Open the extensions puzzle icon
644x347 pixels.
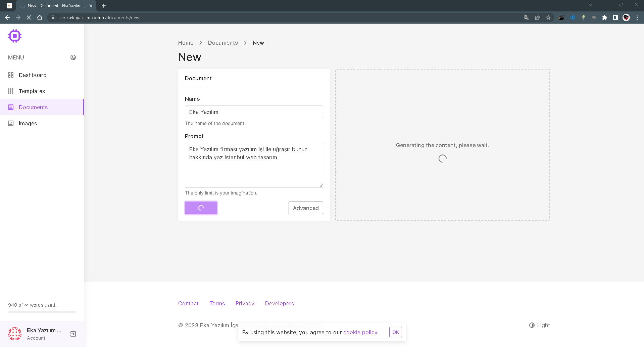tap(605, 17)
